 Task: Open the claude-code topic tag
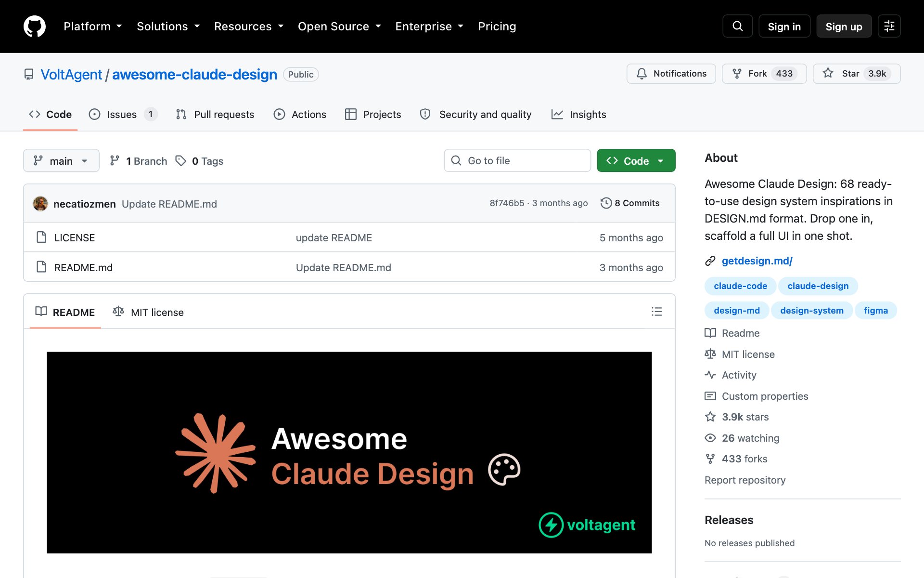(x=740, y=286)
